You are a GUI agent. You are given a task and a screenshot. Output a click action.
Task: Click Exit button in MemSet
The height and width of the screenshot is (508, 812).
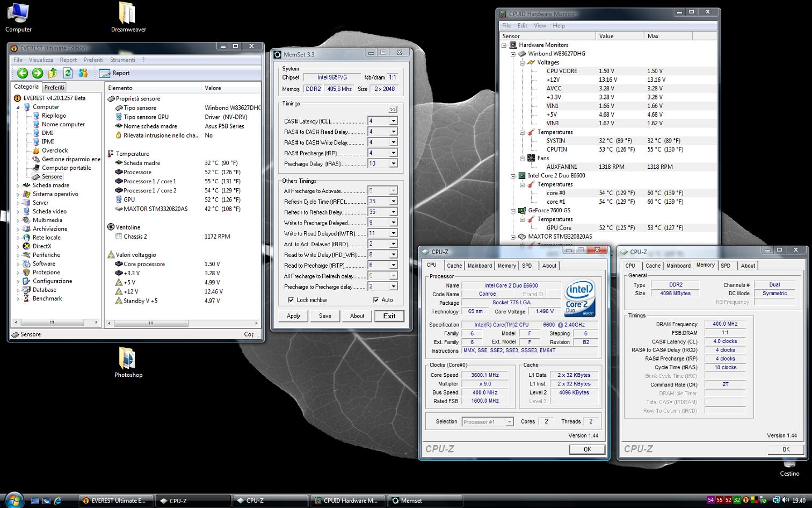[x=389, y=316]
